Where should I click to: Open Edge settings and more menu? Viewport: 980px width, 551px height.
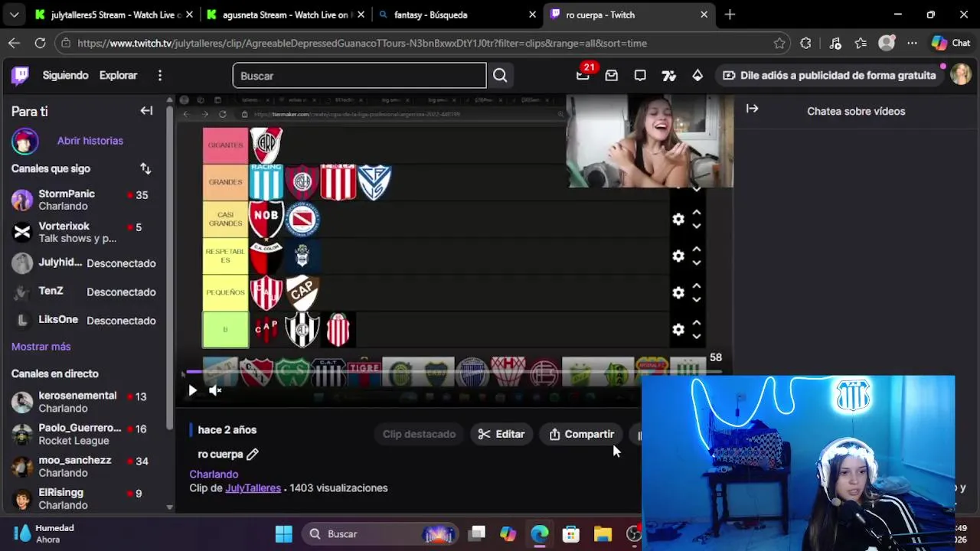[x=912, y=44]
